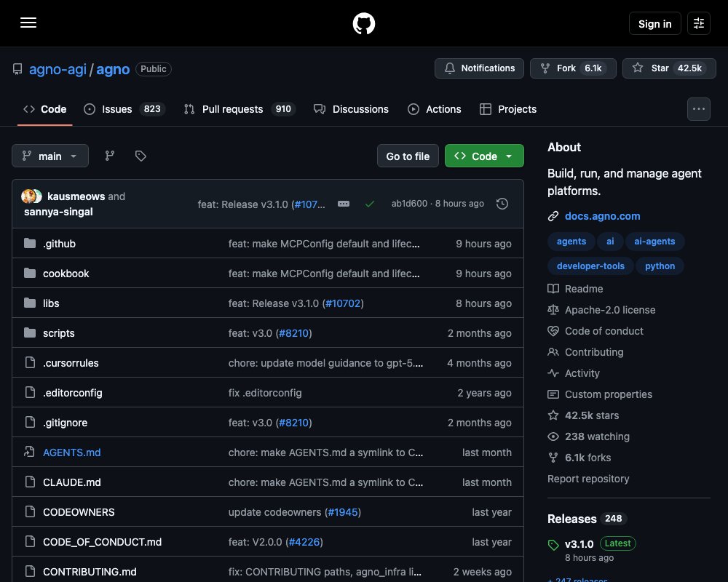The image size is (728, 582).
Task: Click the repository icon before agno-agi
Action: point(17,69)
